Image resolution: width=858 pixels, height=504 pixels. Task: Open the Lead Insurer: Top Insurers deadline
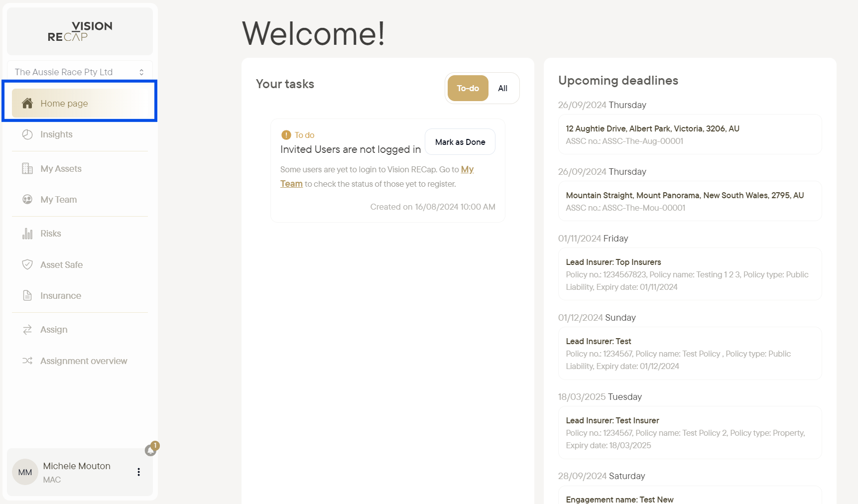point(690,274)
